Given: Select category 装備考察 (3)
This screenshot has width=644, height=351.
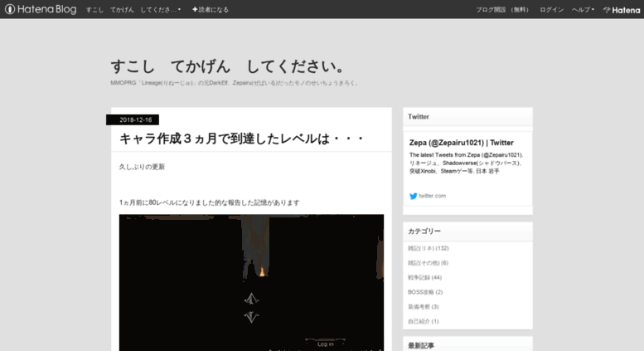Looking at the screenshot, I should (423, 307).
